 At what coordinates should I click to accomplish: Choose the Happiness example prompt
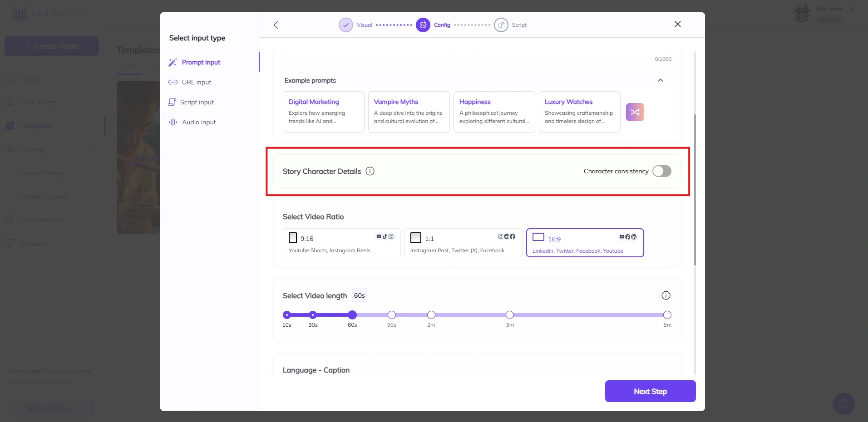click(494, 112)
